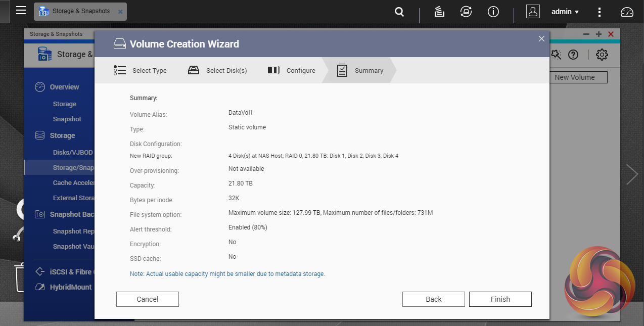Expand the admin account dropdown
The image size is (644, 326).
pyautogui.click(x=565, y=12)
